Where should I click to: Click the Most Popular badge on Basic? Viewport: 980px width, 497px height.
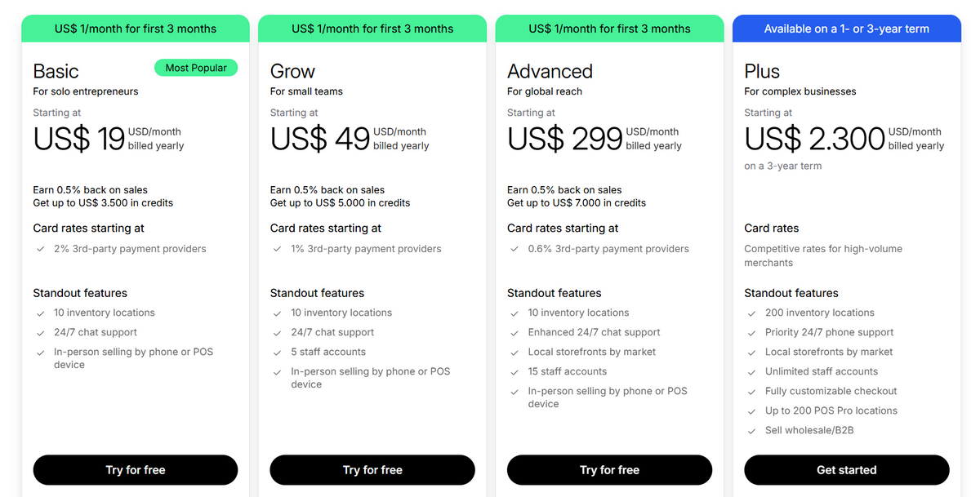(196, 68)
